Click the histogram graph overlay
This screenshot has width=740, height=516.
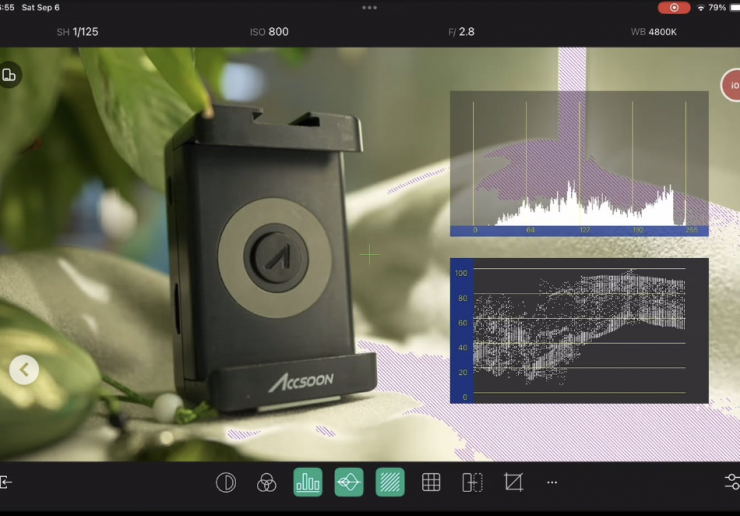point(579,163)
